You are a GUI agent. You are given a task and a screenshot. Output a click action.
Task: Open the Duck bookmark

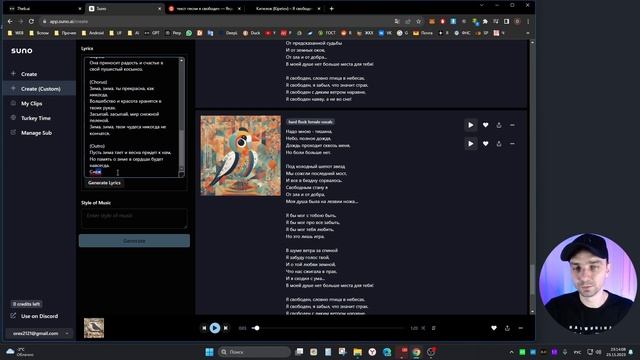pyautogui.click(x=251, y=33)
